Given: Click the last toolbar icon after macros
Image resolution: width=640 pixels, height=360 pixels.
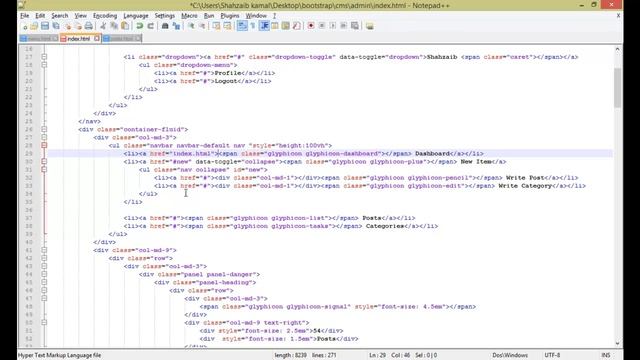Looking at the screenshot, I should click(x=369, y=26).
